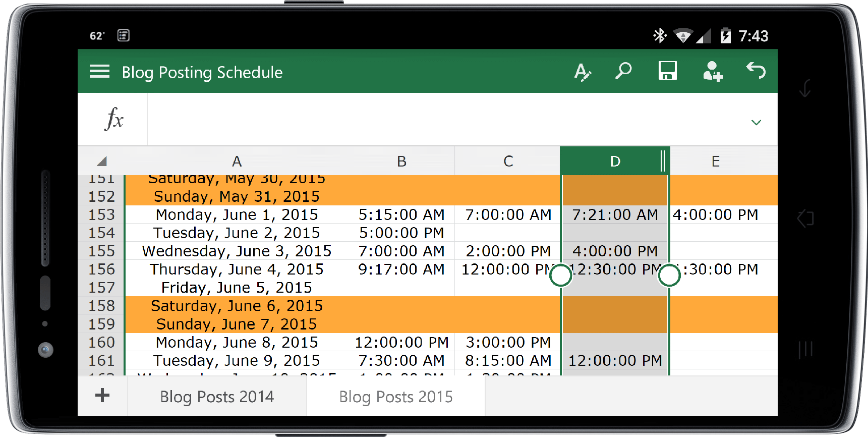Image resolution: width=868 pixels, height=437 pixels.
Task: Select cell Wednesday, June 3, 2015
Action: [x=237, y=251]
